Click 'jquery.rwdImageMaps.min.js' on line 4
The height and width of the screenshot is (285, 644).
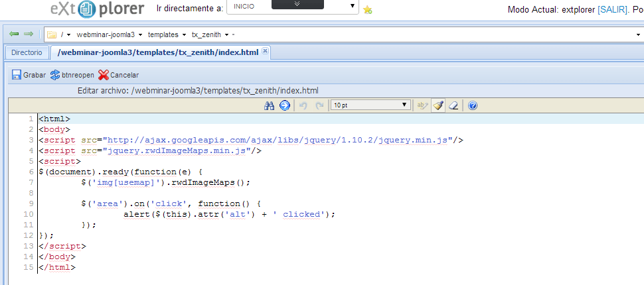pos(177,150)
